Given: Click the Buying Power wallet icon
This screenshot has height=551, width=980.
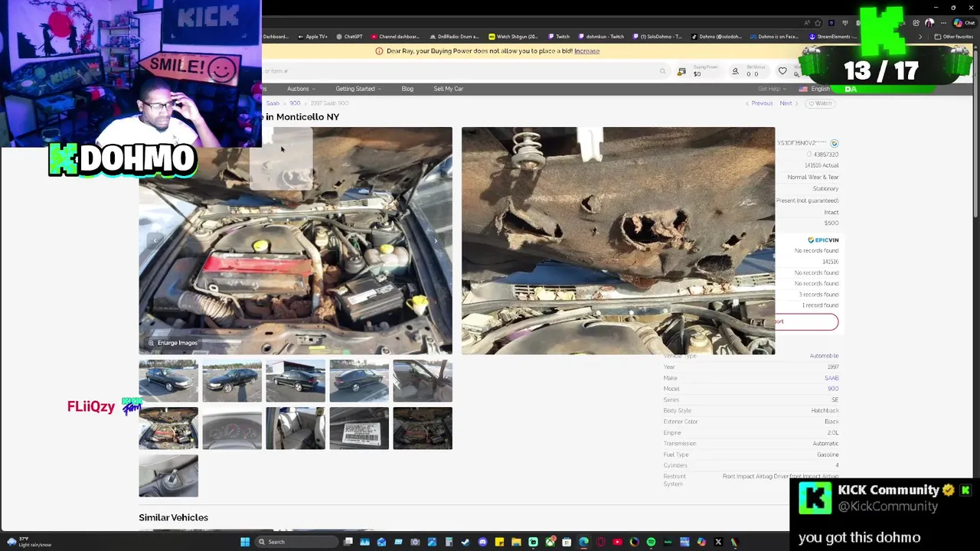Looking at the screenshot, I should [x=681, y=71].
